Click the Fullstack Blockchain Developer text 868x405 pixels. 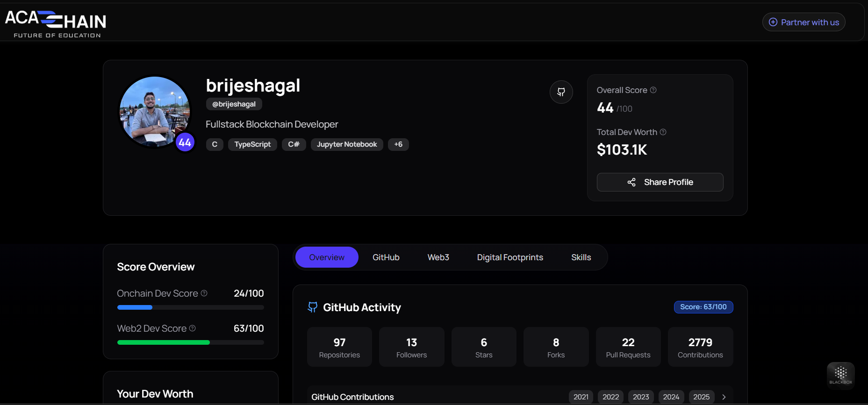pyautogui.click(x=272, y=124)
